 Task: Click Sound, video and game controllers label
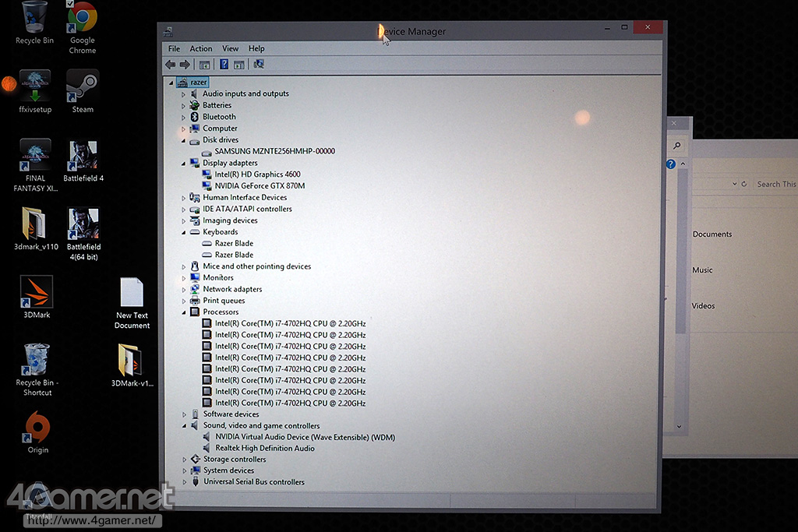[262, 426]
